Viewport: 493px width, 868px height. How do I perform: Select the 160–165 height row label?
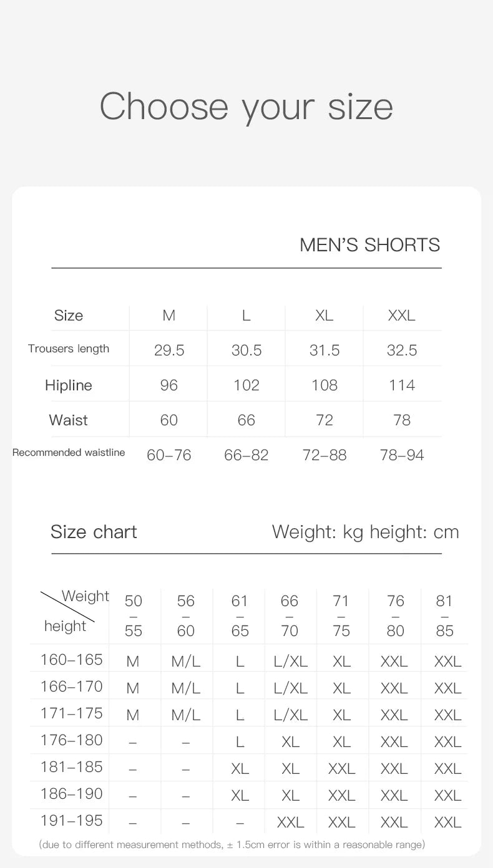point(72,660)
